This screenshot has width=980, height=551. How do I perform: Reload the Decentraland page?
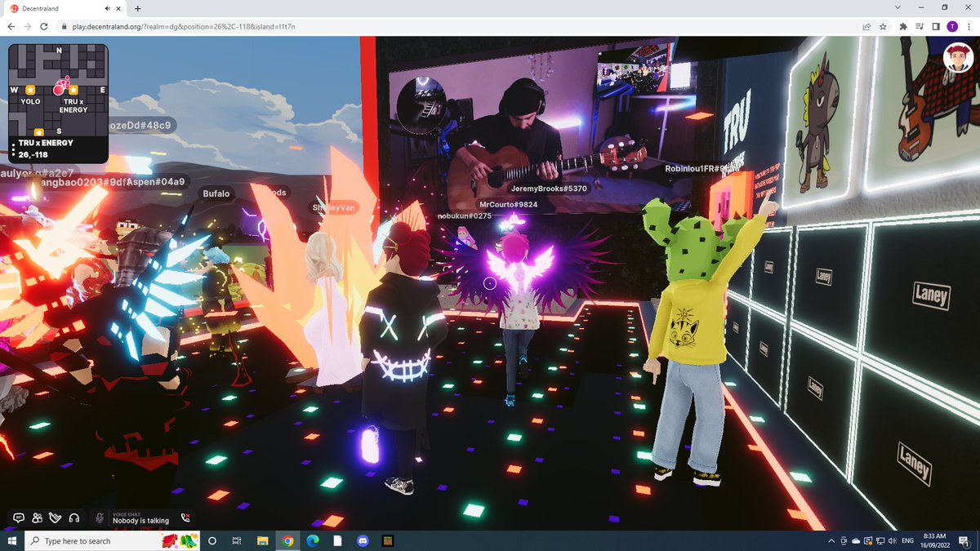pos(44,26)
